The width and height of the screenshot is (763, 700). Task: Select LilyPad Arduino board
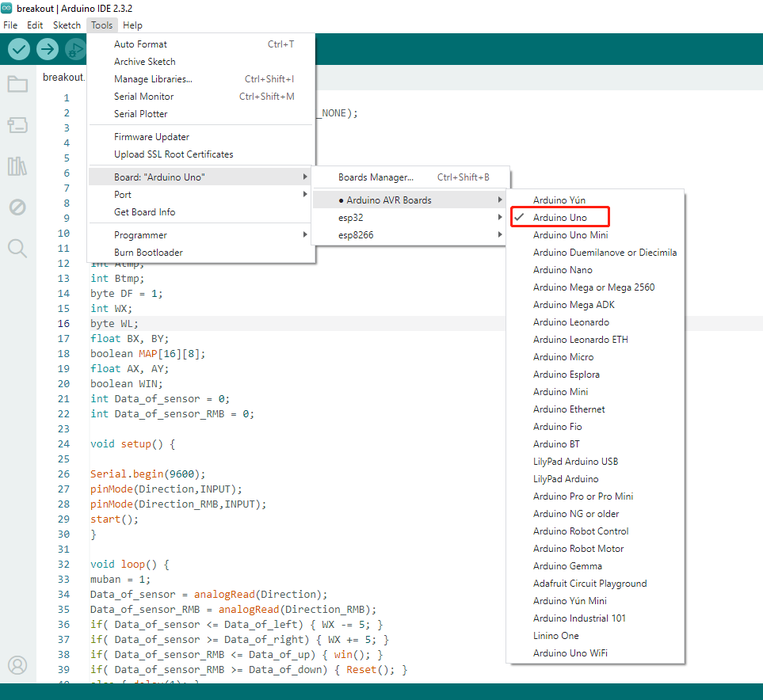pos(595,480)
